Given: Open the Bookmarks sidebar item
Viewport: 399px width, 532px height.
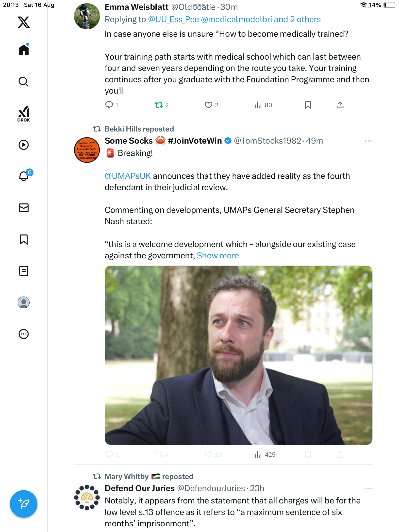Looking at the screenshot, I should pyautogui.click(x=24, y=239).
